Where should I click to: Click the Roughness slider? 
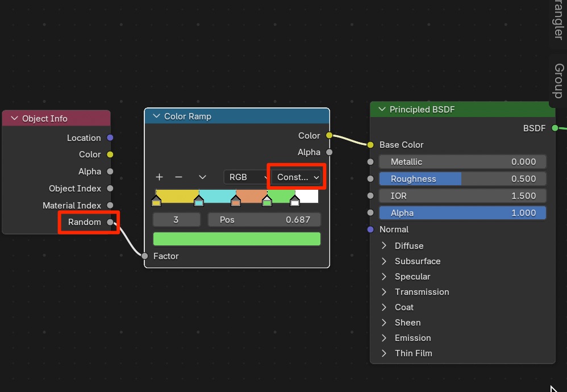[x=462, y=179]
